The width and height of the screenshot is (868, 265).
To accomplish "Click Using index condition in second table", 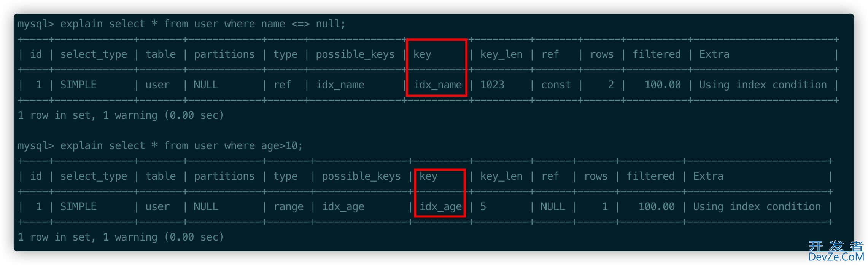I will pos(757,207).
